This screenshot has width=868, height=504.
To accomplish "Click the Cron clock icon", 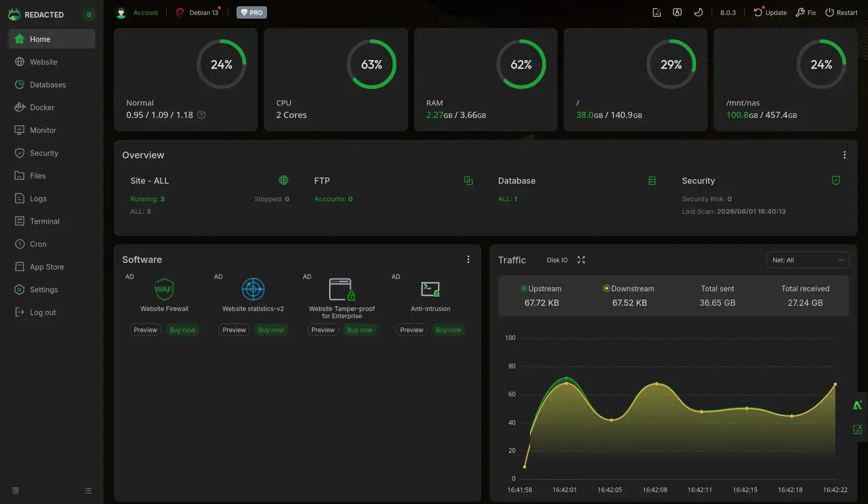I will pyautogui.click(x=20, y=244).
